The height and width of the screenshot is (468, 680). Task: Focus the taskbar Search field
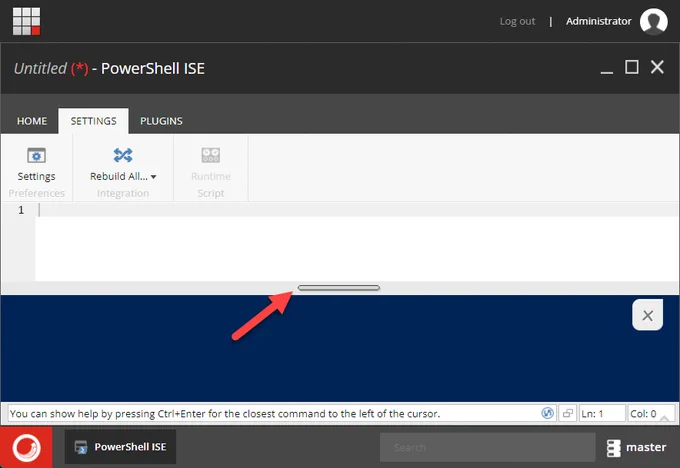tap(487, 447)
